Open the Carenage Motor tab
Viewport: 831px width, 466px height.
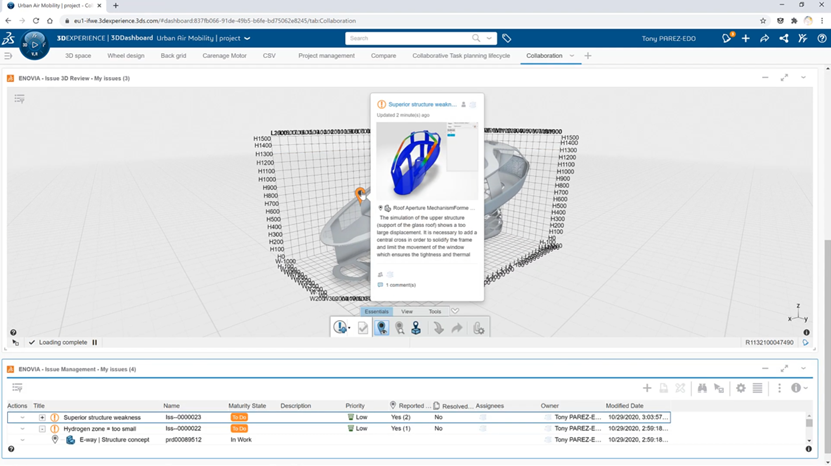224,56
